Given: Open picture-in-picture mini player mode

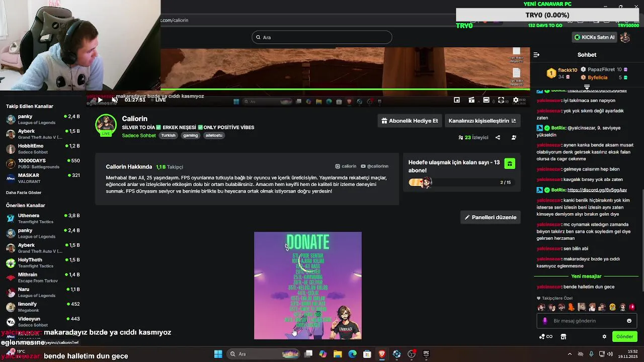Looking at the screenshot, I should (x=457, y=100).
